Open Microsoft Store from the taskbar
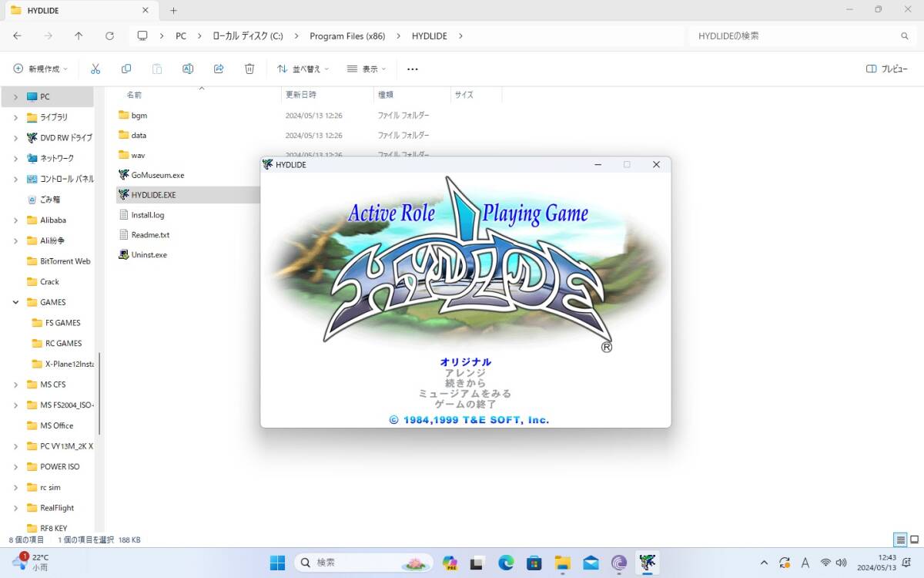 pyautogui.click(x=534, y=563)
